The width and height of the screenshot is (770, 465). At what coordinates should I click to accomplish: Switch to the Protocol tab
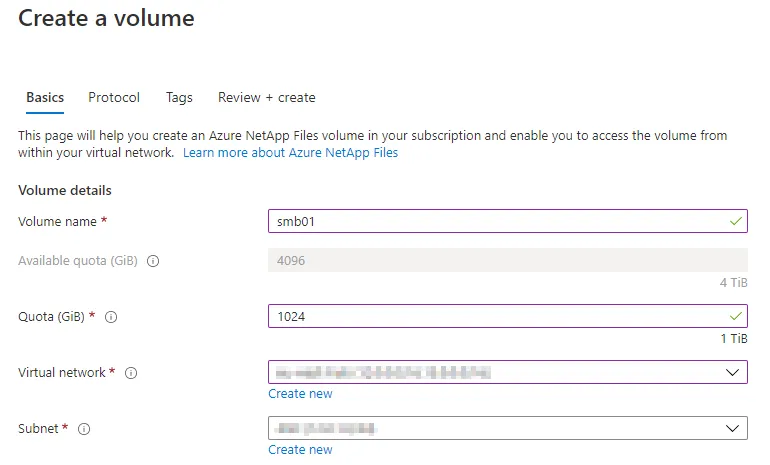pyautogui.click(x=114, y=98)
